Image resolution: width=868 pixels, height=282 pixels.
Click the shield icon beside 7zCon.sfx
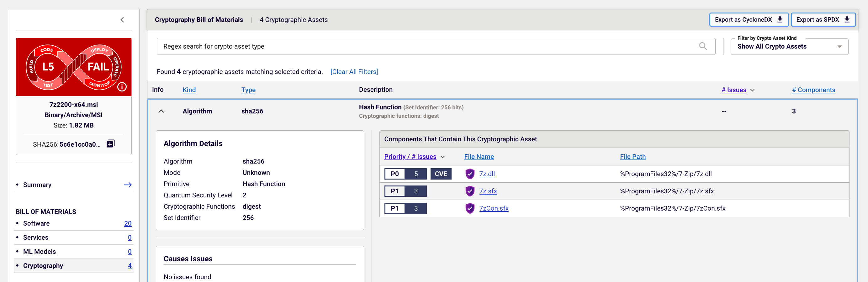(x=470, y=208)
